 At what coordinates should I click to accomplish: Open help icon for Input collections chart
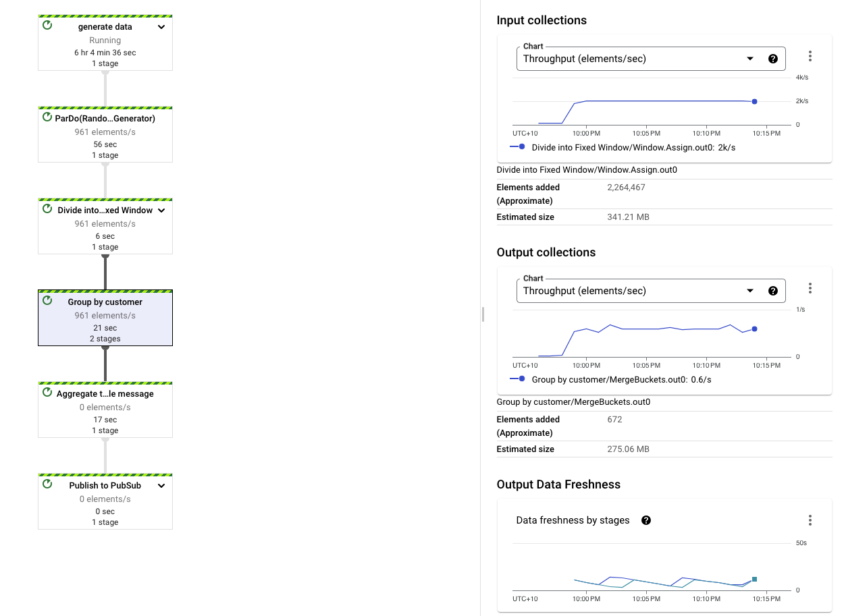(x=773, y=59)
